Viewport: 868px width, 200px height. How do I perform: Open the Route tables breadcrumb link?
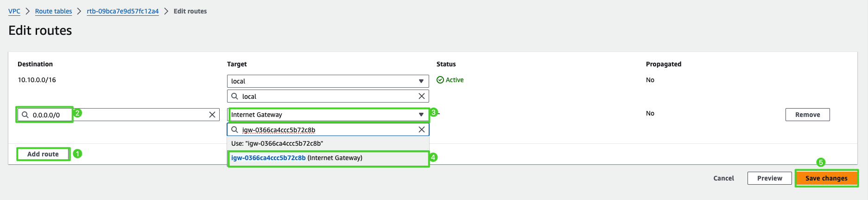coord(53,11)
